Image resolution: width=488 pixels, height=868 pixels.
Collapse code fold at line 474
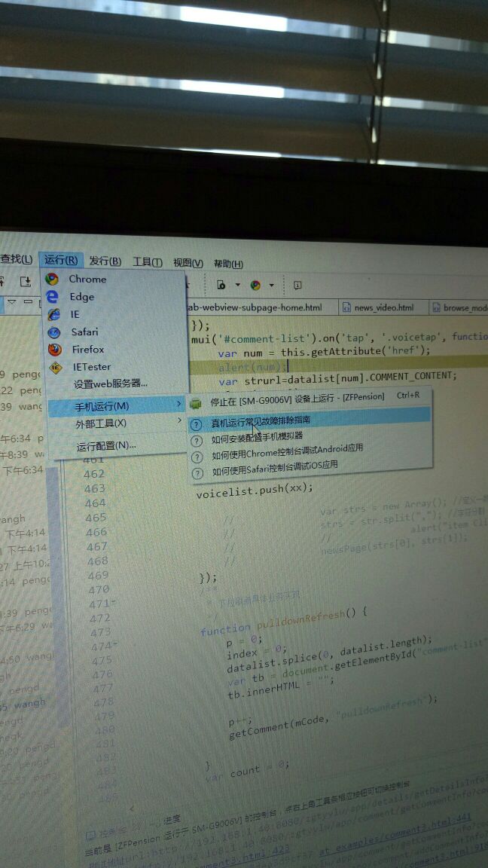(x=114, y=646)
